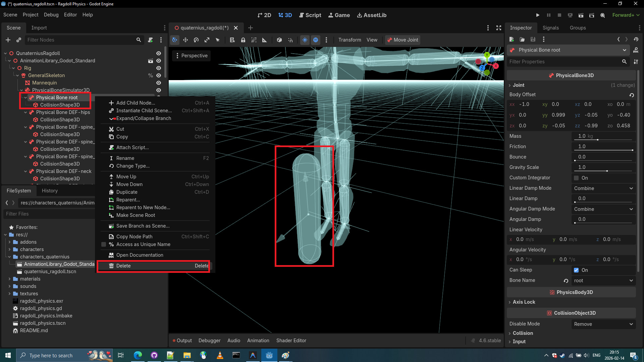Hide the Mannequin node with eye icon

(159, 83)
